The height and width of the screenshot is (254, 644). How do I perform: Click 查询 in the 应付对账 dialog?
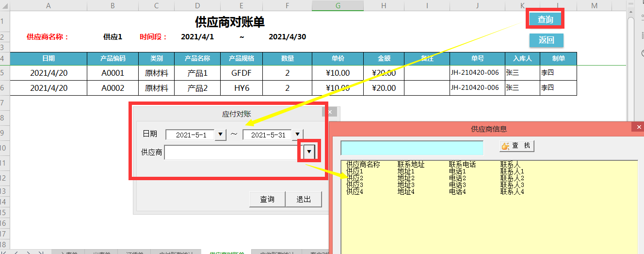(x=267, y=199)
